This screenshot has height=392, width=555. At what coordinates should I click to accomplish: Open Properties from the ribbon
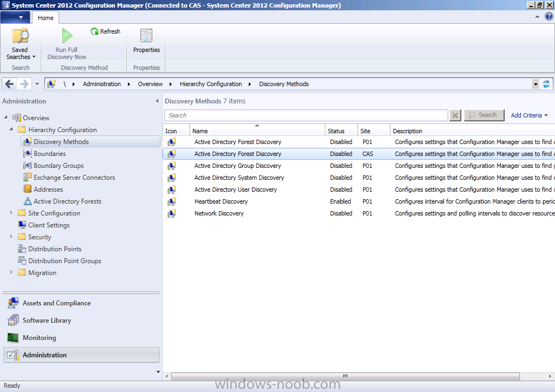point(146,41)
